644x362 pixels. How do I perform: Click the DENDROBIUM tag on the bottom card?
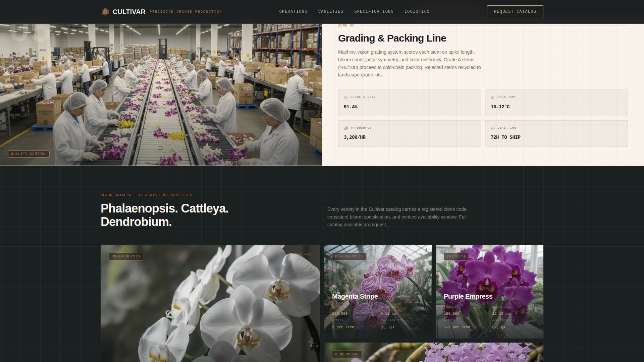[346, 354]
